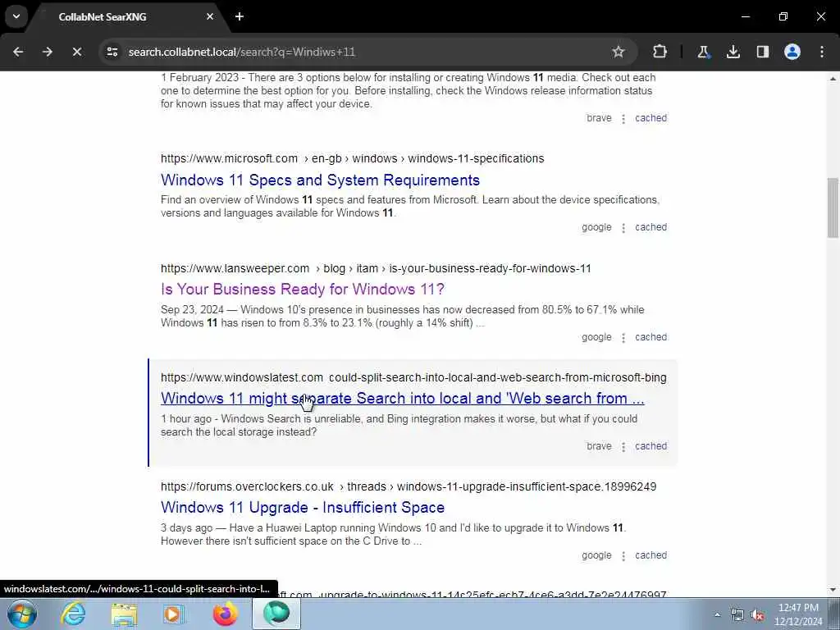Select the active browser icon in taskbar
Viewport: 840px width, 630px height.
click(x=276, y=614)
